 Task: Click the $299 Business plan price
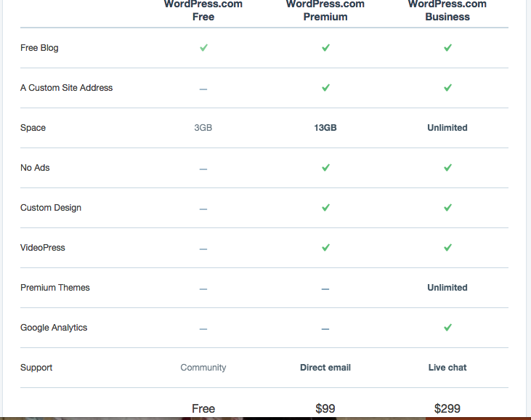coord(447,408)
